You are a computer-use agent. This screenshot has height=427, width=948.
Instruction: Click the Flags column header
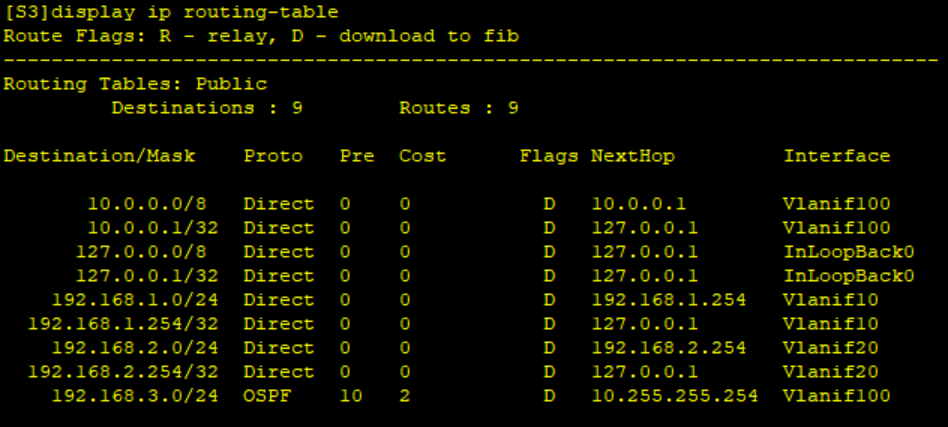549,156
